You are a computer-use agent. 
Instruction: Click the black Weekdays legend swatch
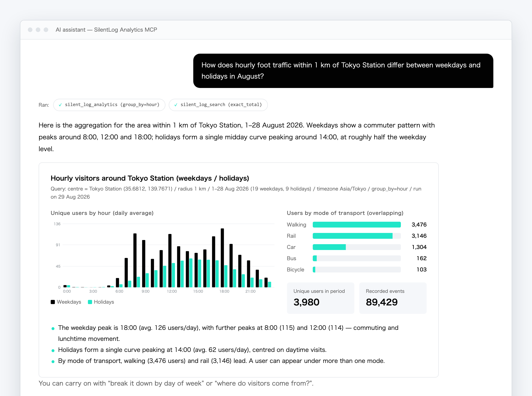(x=53, y=302)
